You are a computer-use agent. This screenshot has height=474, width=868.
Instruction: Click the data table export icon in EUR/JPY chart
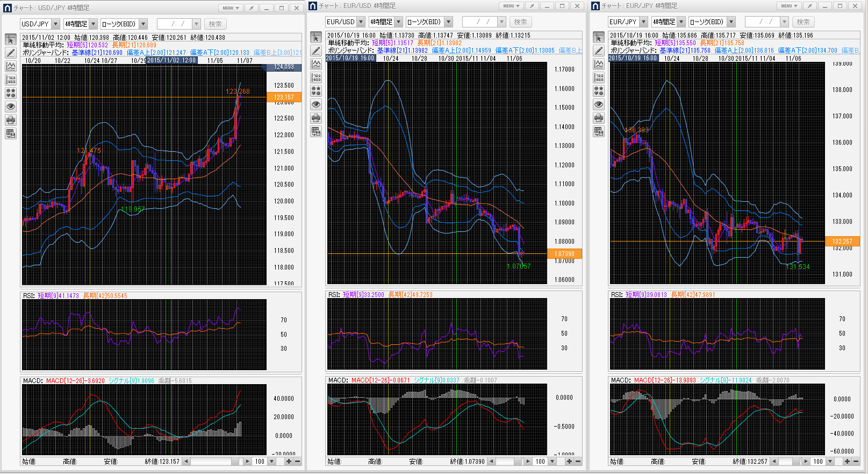[599, 131]
